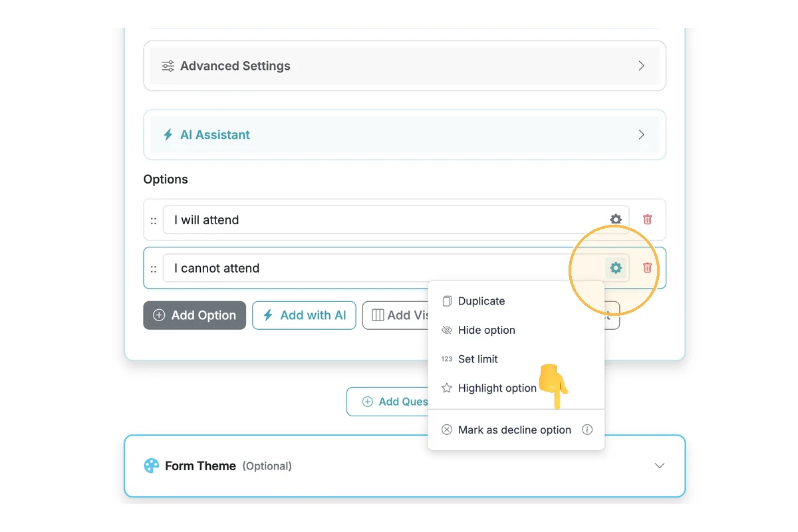
Task: Delete the "I cannot attend" option
Action: pyautogui.click(x=647, y=268)
